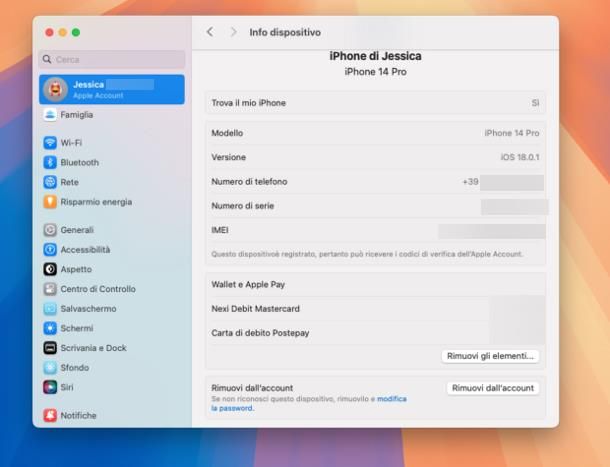Click the Modello row label

227,133
